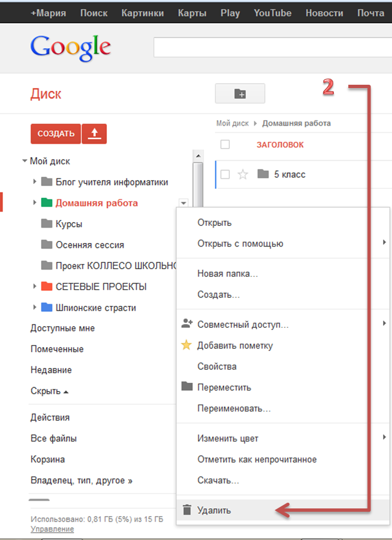Open Помеченные in the sidebar
Screen dimensions: 392x540
point(57,349)
